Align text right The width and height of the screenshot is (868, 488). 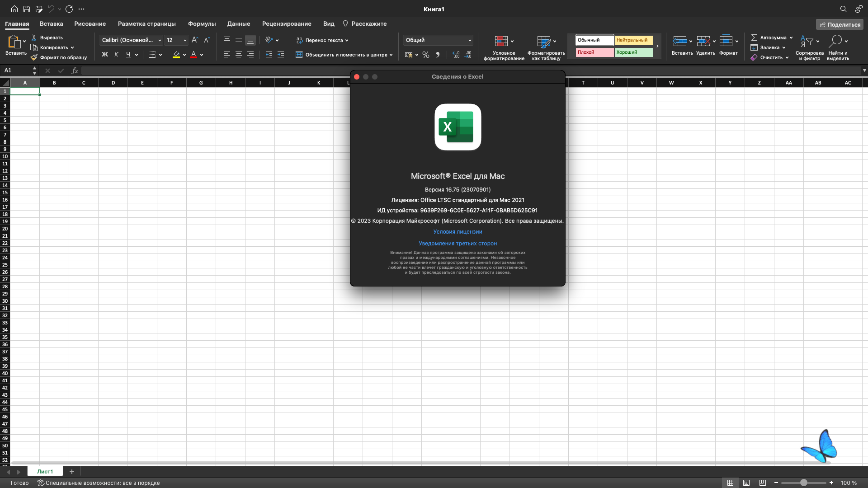[250, 55]
